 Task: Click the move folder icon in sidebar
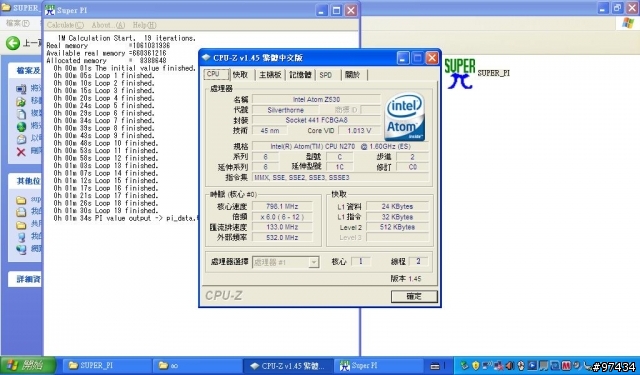[x=21, y=101]
